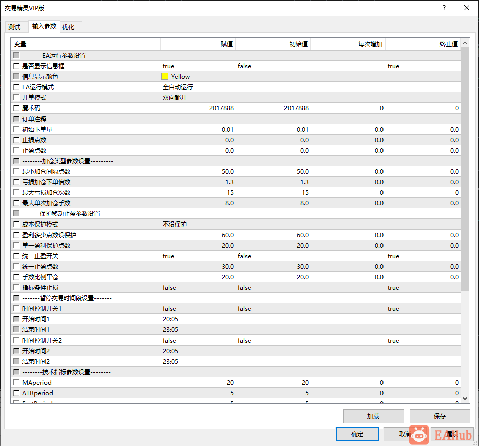Change 是否显示信息框 assigned value true
Viewport: 479px width, 448px height.
coord(198,66)
